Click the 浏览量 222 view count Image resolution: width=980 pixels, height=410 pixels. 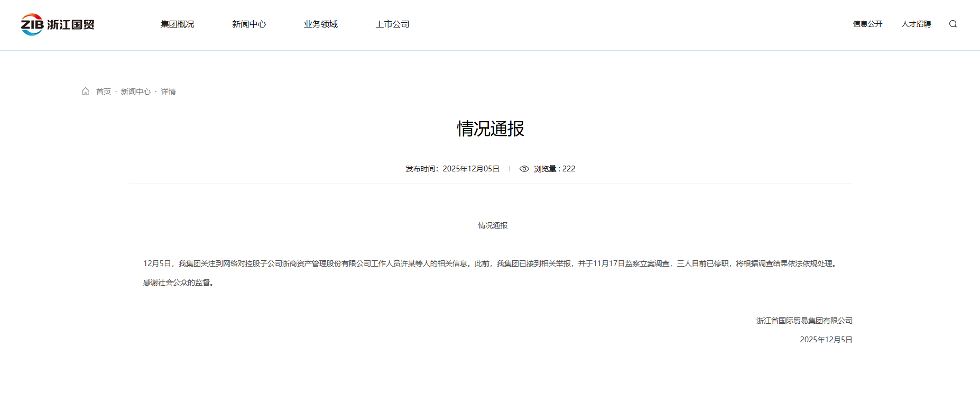pos(554,169)
